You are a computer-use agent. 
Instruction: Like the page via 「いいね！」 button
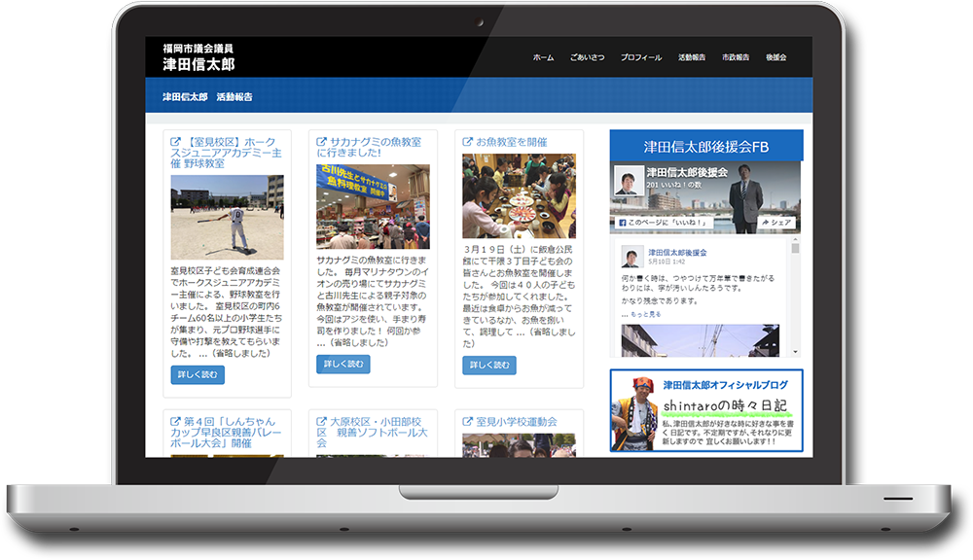click(663, 223)
